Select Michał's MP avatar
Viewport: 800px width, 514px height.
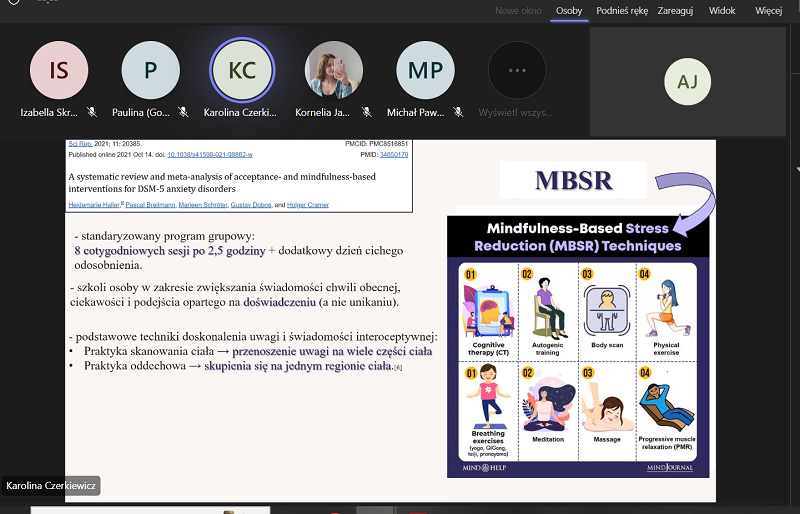[x=425, y=70]
